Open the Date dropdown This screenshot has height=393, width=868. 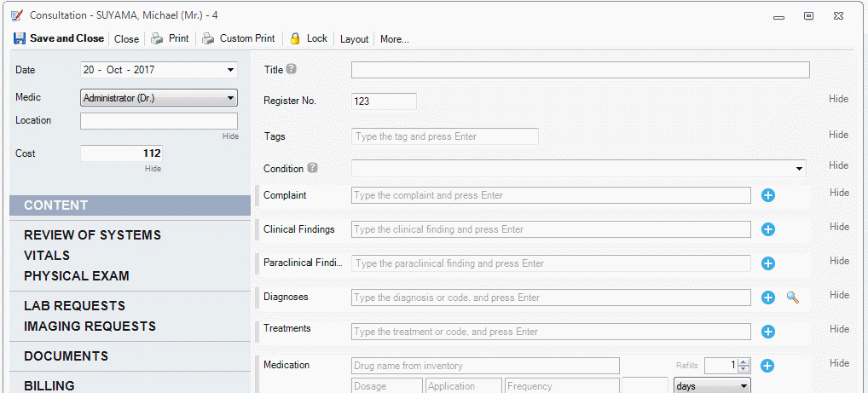coord(230,70)
